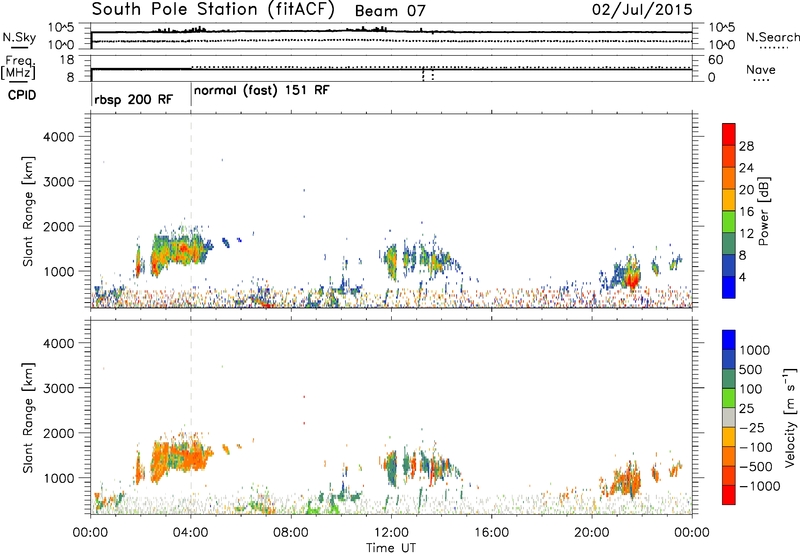The height and width of the screenshot is (554, 800).
Task: Click the '60' right tick of frequency panel
Action: tap(715, 60)
